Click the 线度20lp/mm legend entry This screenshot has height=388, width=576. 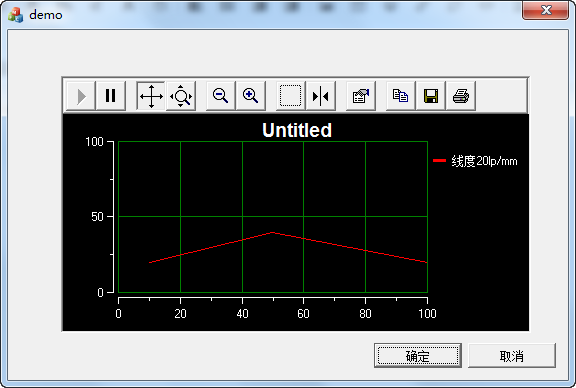[x=484, y=161]
